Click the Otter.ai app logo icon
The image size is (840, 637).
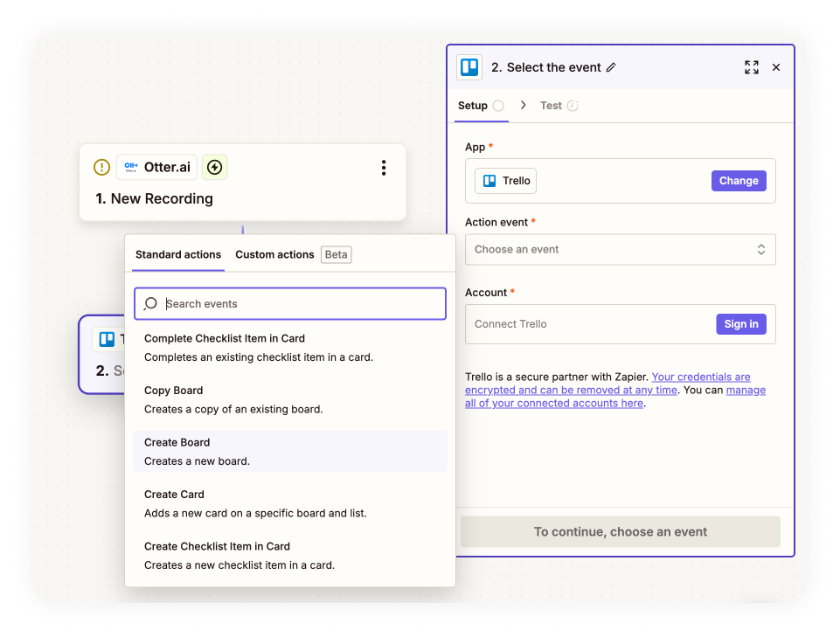coord(131,167)
